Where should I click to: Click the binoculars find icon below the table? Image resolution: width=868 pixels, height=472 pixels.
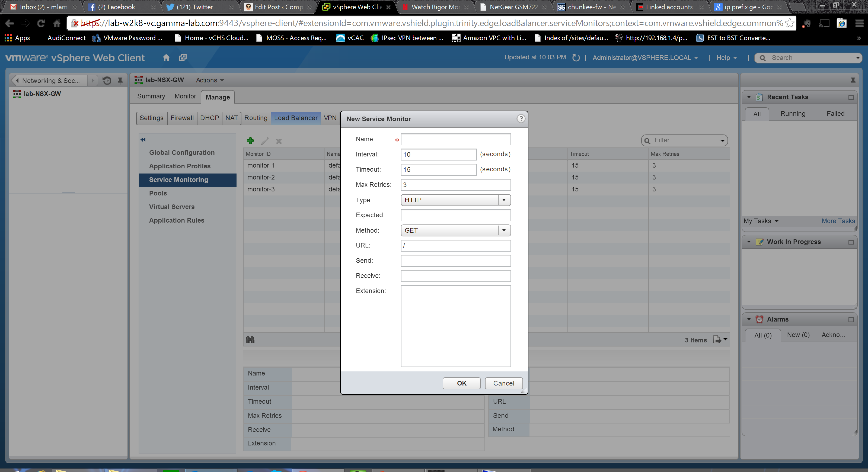click(250, 340)
